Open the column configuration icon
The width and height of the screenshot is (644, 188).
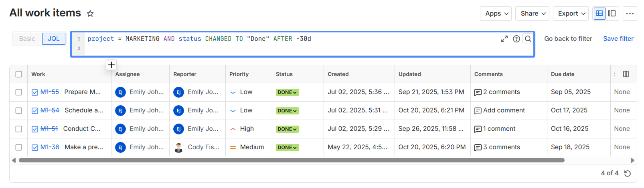point(626,74)
